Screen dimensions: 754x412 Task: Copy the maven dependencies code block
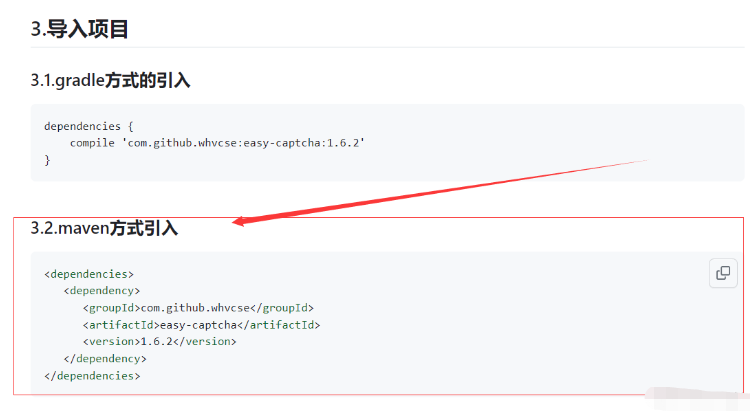click(x=723, y=273)
